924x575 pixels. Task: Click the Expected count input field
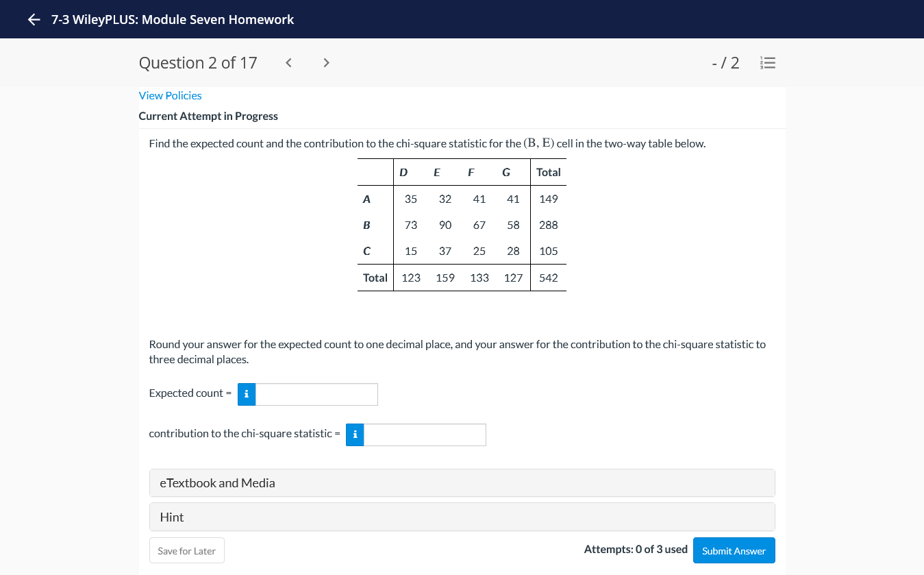pos(316,394)
